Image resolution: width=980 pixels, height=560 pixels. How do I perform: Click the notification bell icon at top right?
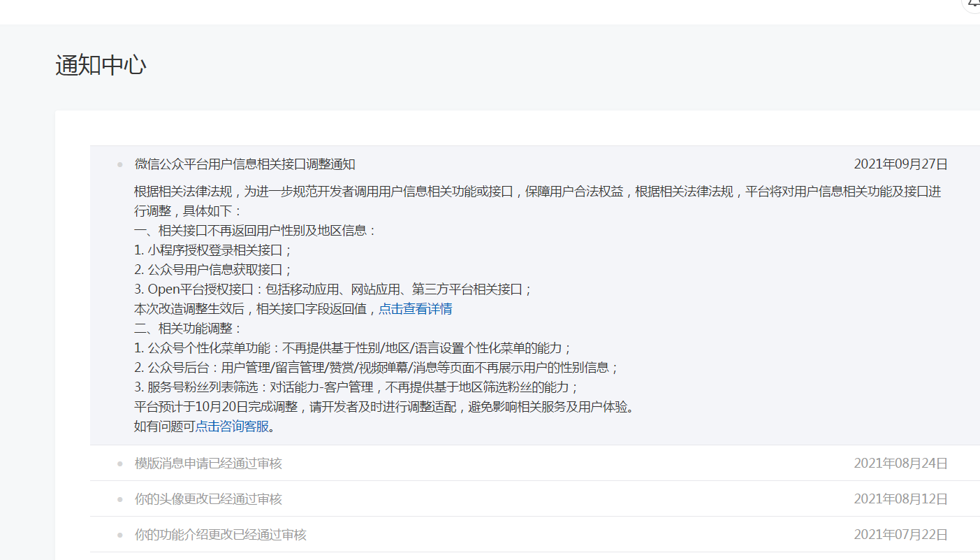pos(974,3)
